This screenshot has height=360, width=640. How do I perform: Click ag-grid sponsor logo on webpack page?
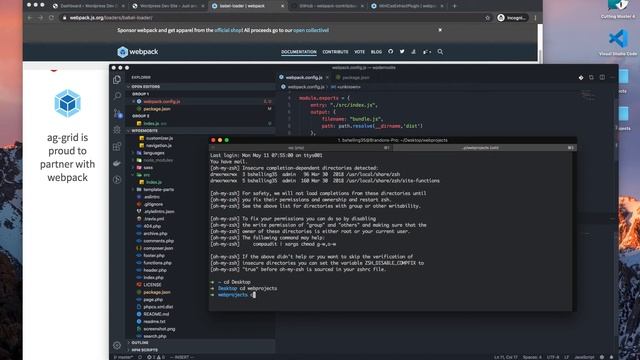pyautogui.click(x=67, y=103)
